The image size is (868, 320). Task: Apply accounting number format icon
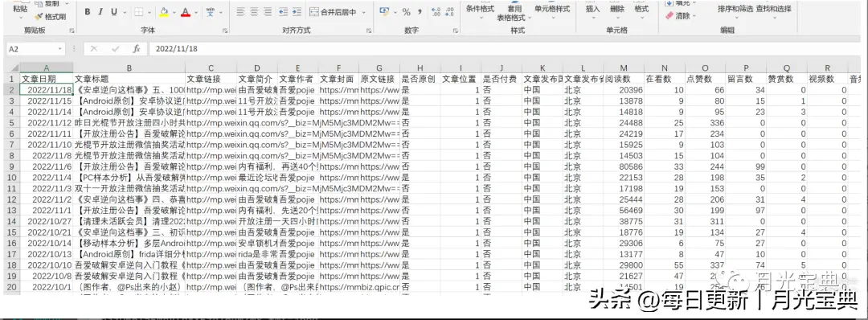point(384,11)
